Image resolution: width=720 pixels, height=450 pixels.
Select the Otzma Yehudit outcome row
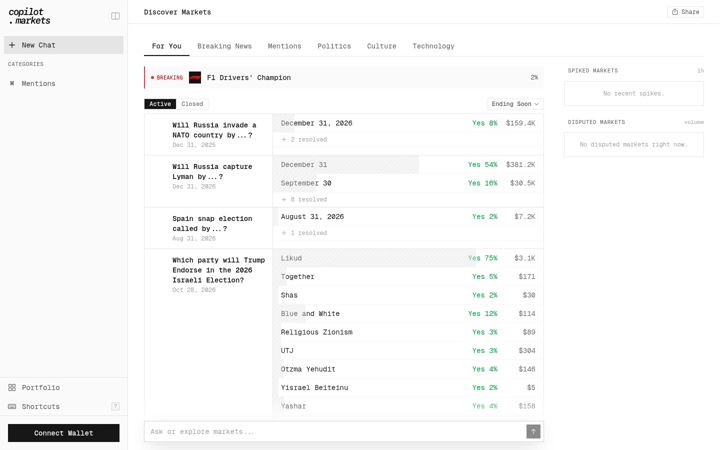click(408, 369)
